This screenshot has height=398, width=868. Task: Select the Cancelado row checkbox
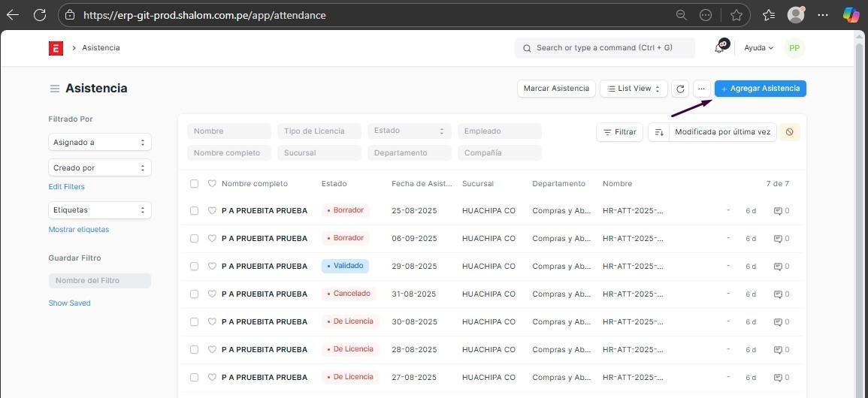point(194,294)
